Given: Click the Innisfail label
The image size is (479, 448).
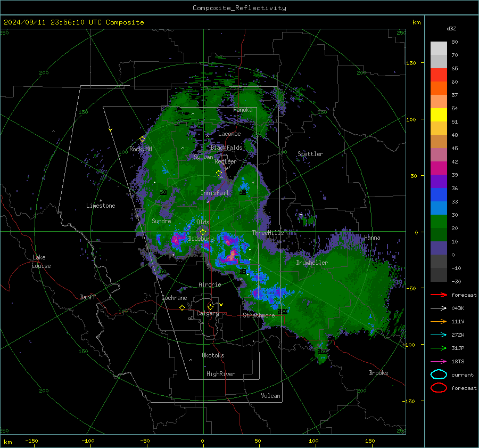Looking at the screenshot, I should point(214,193).
